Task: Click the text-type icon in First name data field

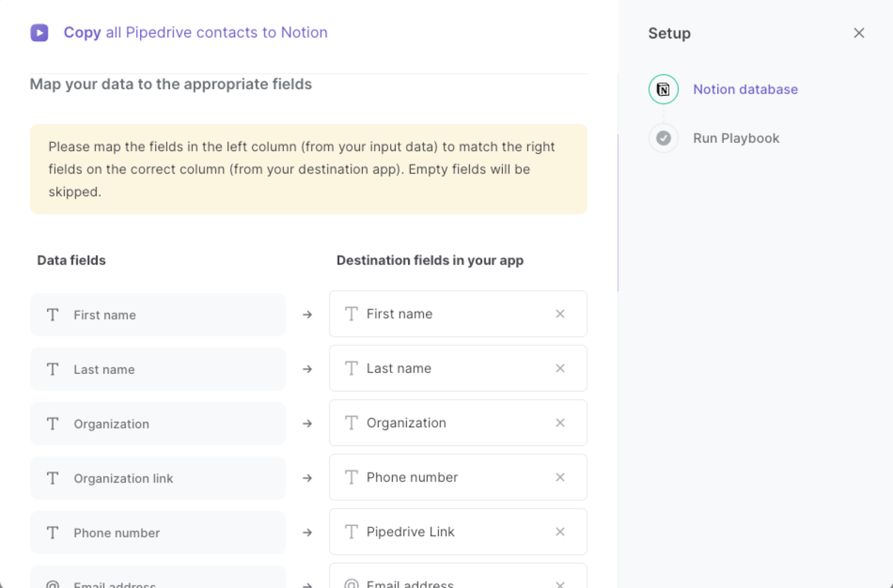Action: coord(52,315)
